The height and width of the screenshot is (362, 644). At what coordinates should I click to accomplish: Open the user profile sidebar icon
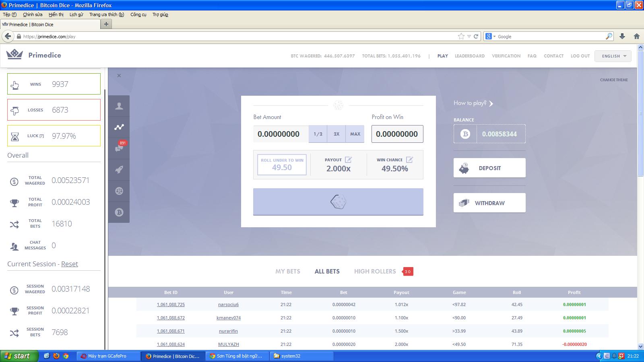pyautogui.click(x=119, y=106)
